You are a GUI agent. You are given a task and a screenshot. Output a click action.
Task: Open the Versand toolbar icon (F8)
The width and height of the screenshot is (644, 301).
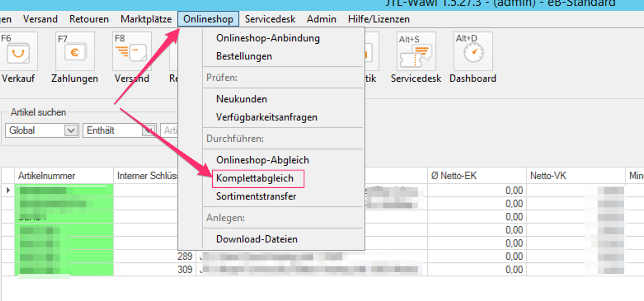click(x=132, y=52)
